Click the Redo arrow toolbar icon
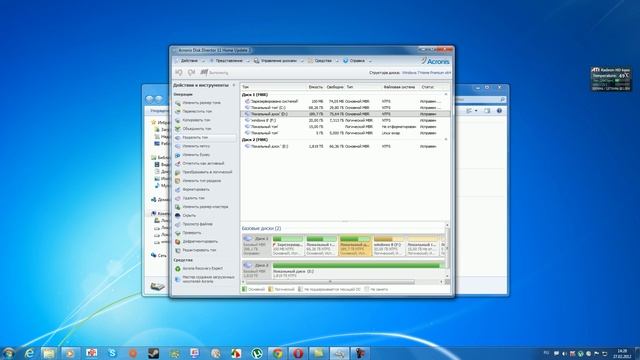Viewport: 640px width, 360px height. [191, 73]
